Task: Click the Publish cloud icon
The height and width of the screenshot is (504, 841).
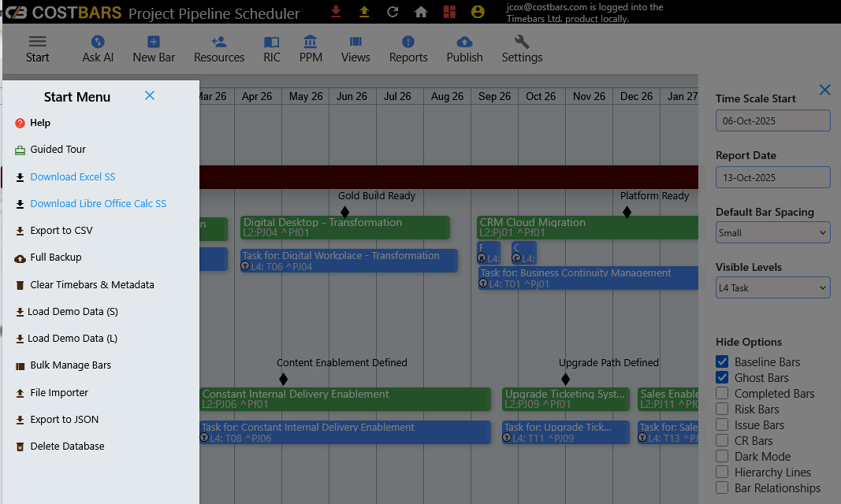Action: pos(464,43)
